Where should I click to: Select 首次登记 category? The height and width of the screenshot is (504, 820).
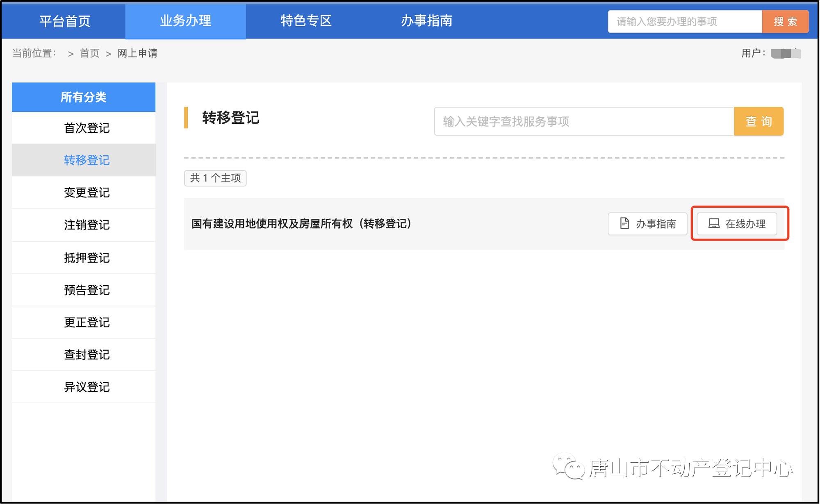pos(86,128)
